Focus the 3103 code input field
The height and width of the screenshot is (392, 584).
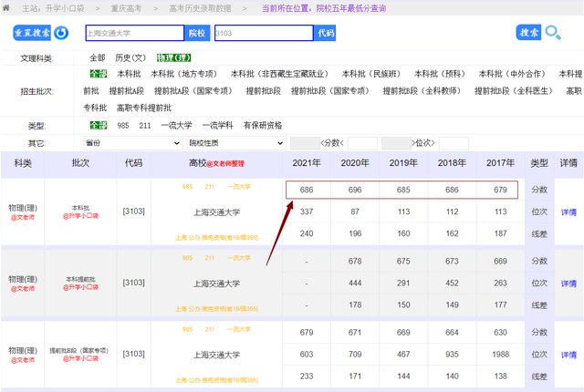pyautogui.click(x=264, y=33)
